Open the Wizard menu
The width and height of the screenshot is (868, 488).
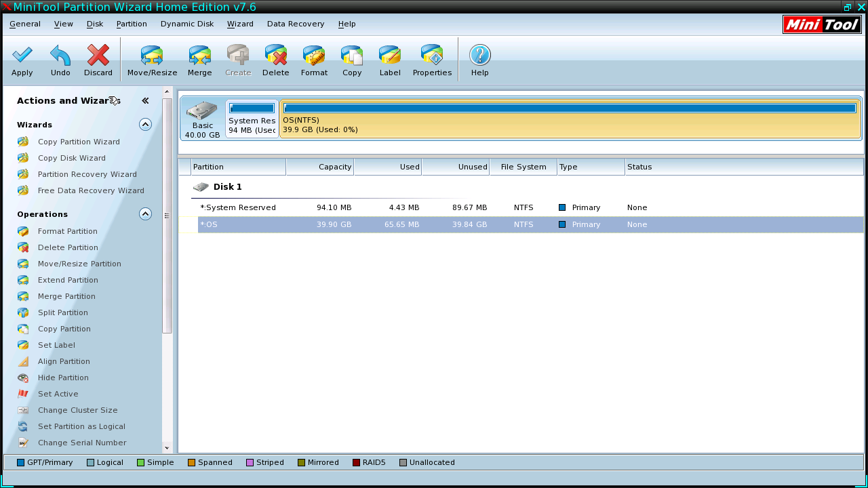[240, 24]
